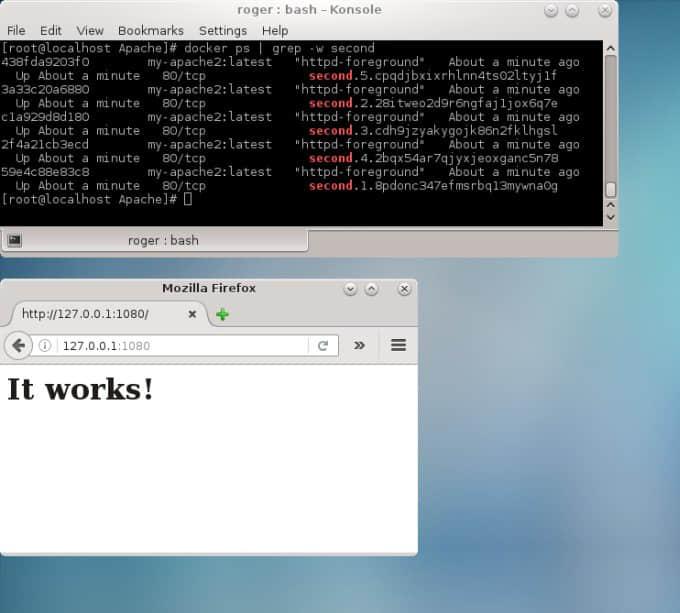Click the Firefox address bar showing 127.0.0.1:1080
Screen dimensions: 680x613
[x=182, y=346]
